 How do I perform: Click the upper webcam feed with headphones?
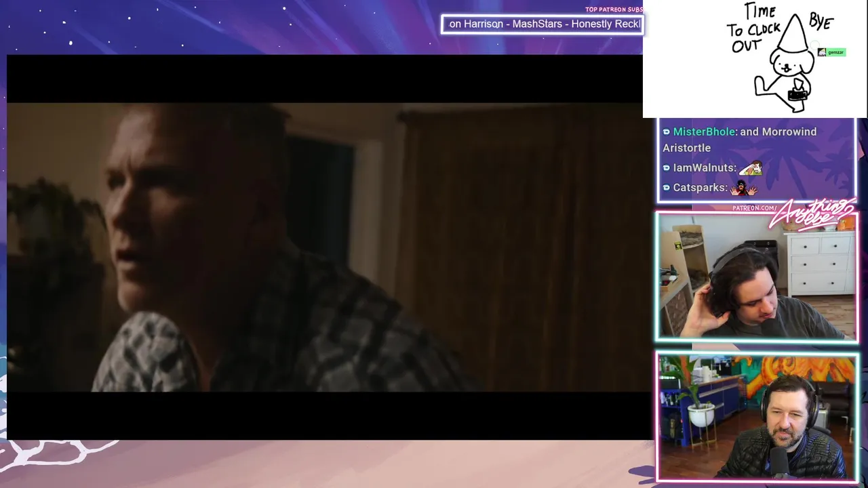point(757,277)
